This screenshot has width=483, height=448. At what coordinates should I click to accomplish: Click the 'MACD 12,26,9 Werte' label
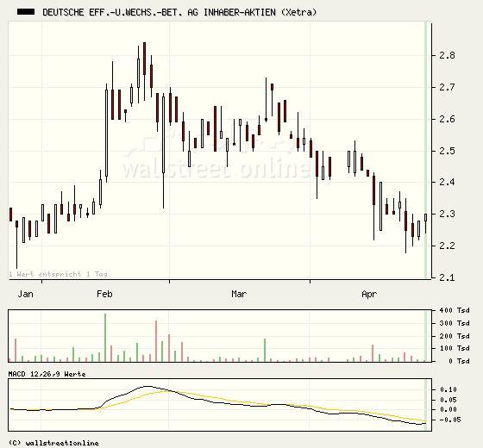[x=47, y=374]
